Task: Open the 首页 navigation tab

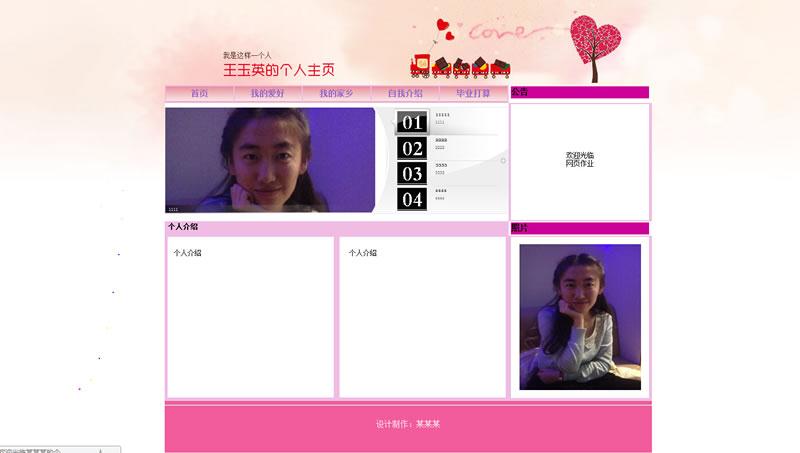Action: (199, 93)
